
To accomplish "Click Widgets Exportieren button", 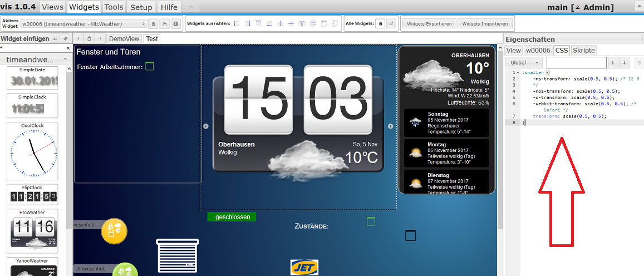I will coord(429,24).
